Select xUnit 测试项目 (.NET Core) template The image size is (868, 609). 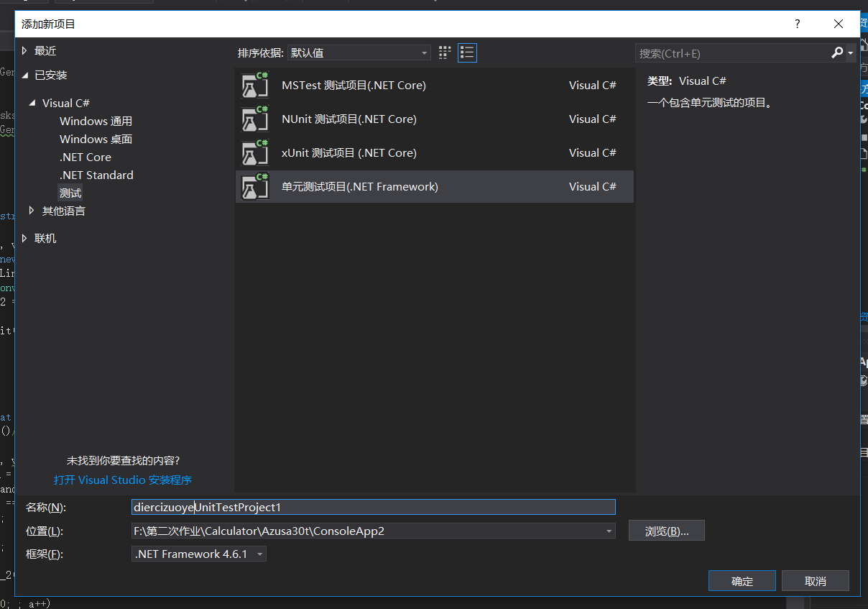coord(434,152)
